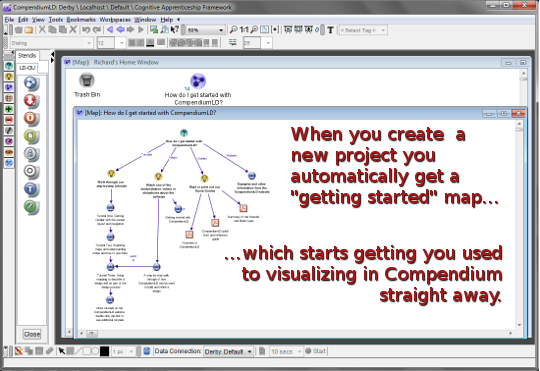Image resolution: width=540 pixels, height=371 pixels.
Task: Select the Decision handshake node icon
Action: 9,152
